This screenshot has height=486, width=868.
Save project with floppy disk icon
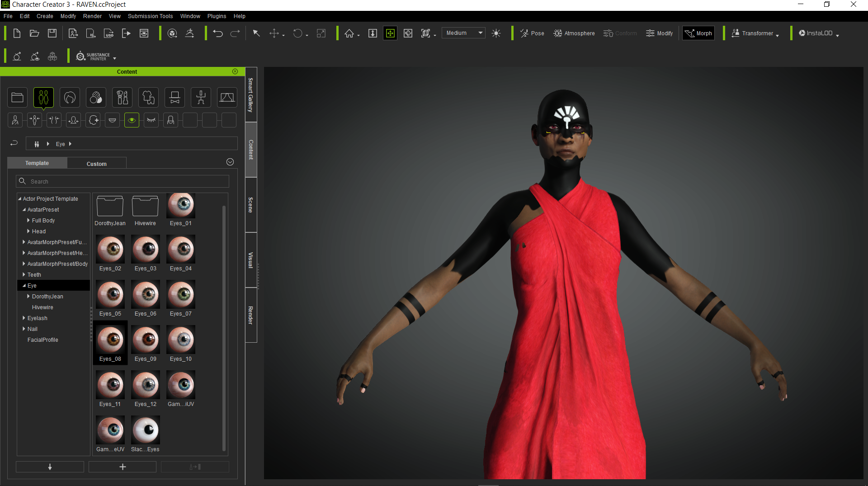pos(52,33)
